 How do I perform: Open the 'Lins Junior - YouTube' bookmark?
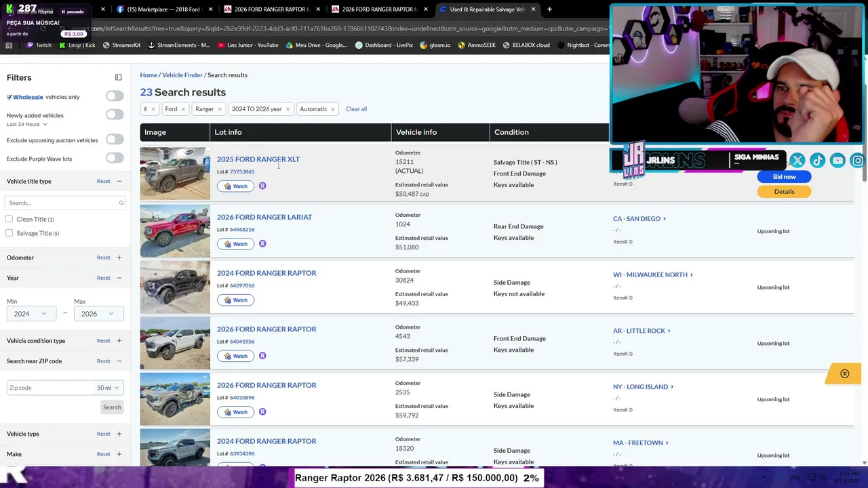tap(248, 45)
